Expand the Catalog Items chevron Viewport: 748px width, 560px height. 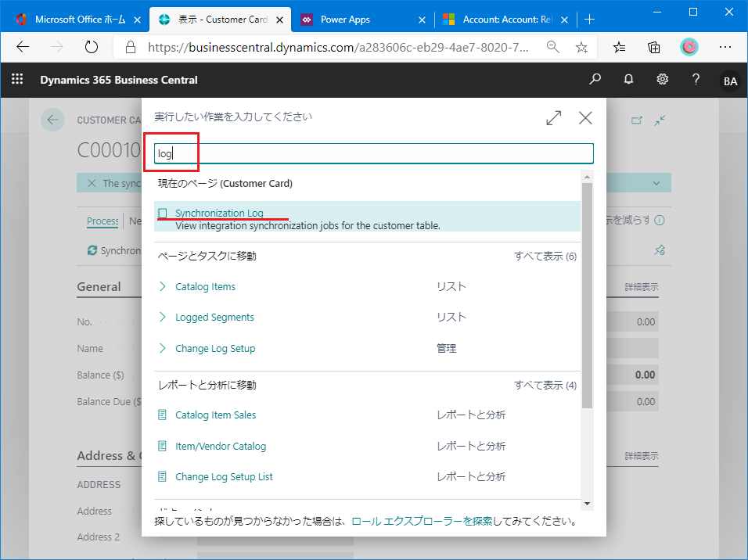[x=163, y=287]
